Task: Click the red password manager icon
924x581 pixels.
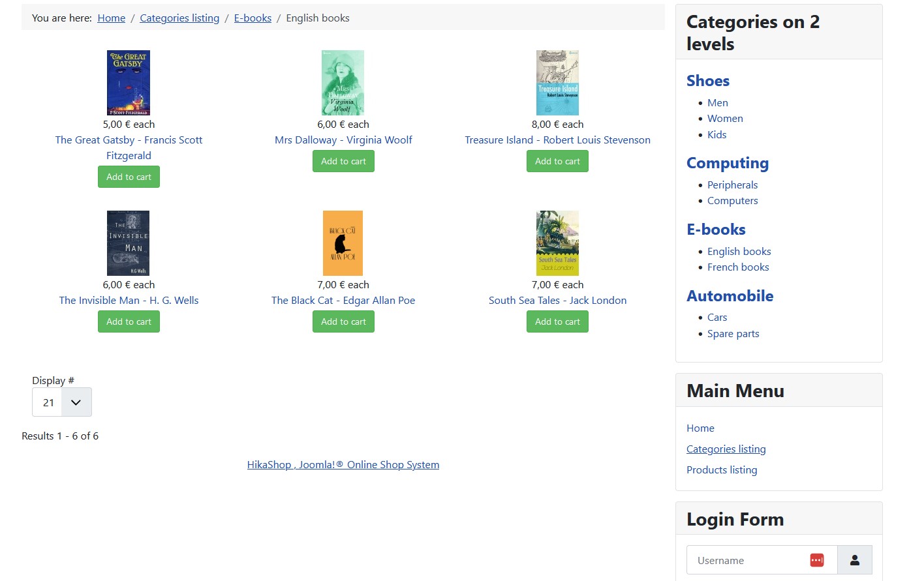Action: [816, 560]
